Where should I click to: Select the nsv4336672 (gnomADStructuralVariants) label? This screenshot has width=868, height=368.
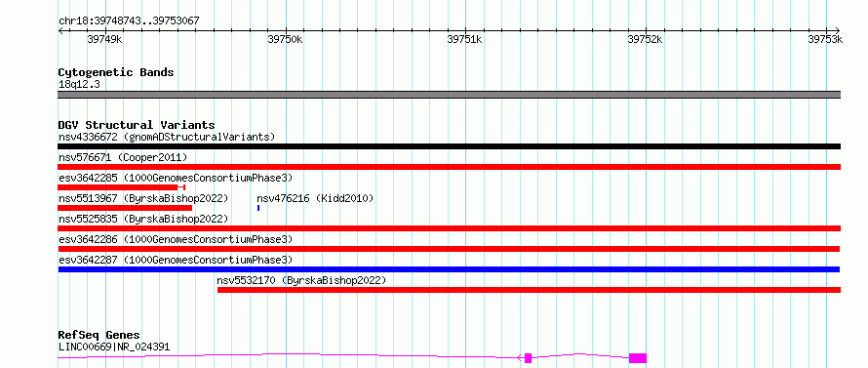pyautogui.click(x=167, y=137)
